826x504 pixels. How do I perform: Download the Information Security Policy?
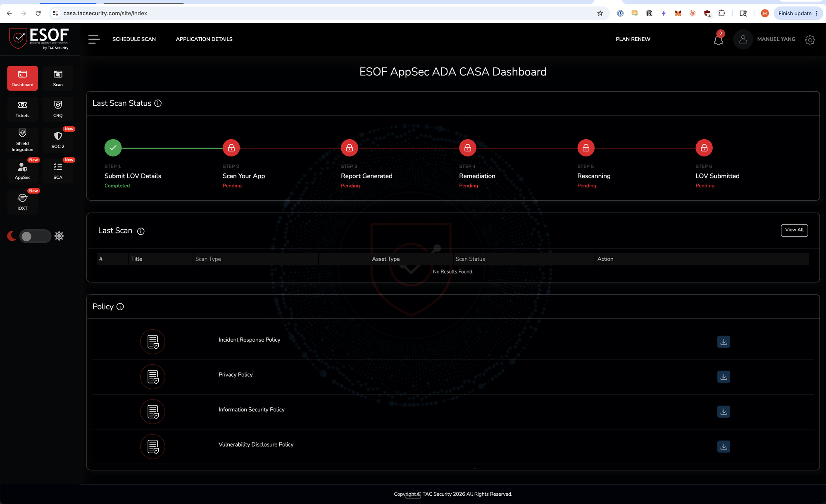tap(724, 411)
